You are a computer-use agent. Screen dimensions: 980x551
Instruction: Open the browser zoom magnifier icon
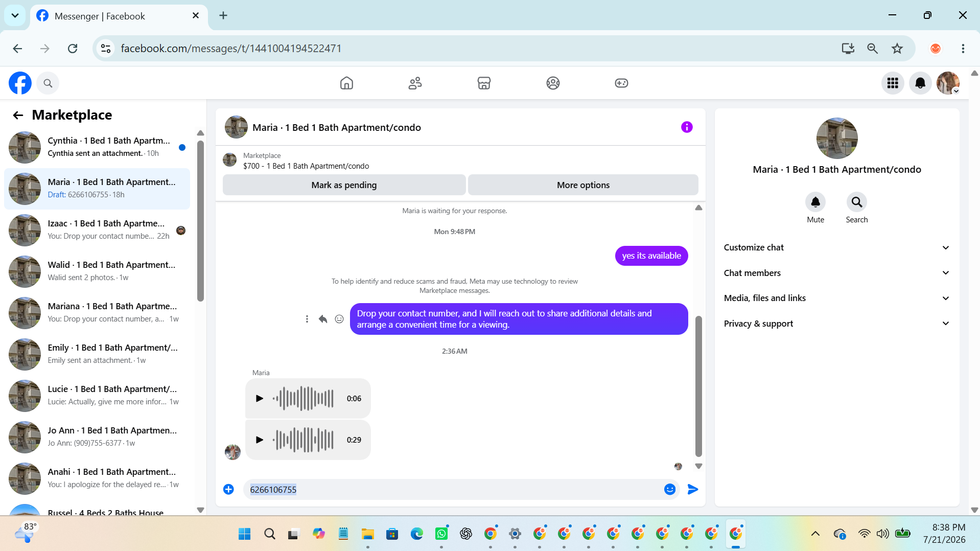click(x=873, y=49)
